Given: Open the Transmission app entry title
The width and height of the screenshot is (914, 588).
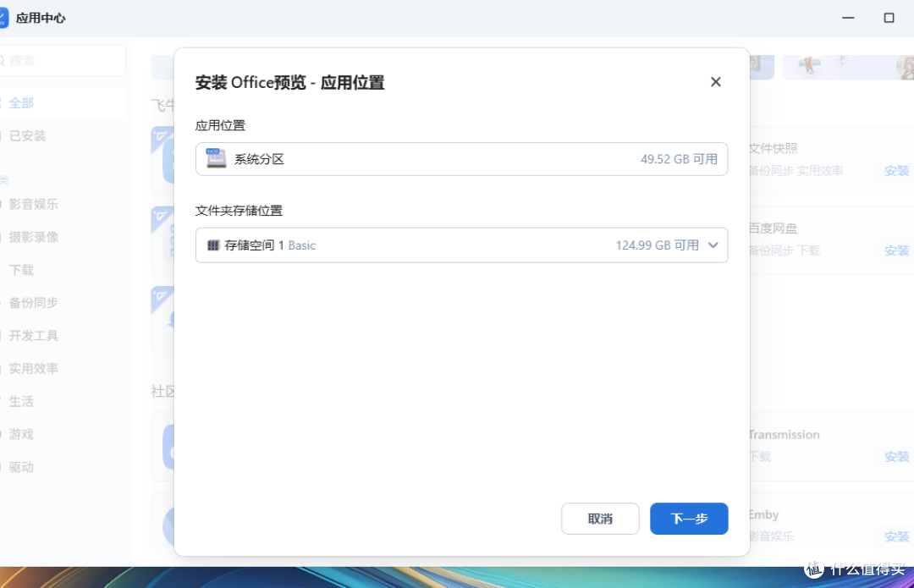Looking at the screenshot, I should click(x=784, y=435).
